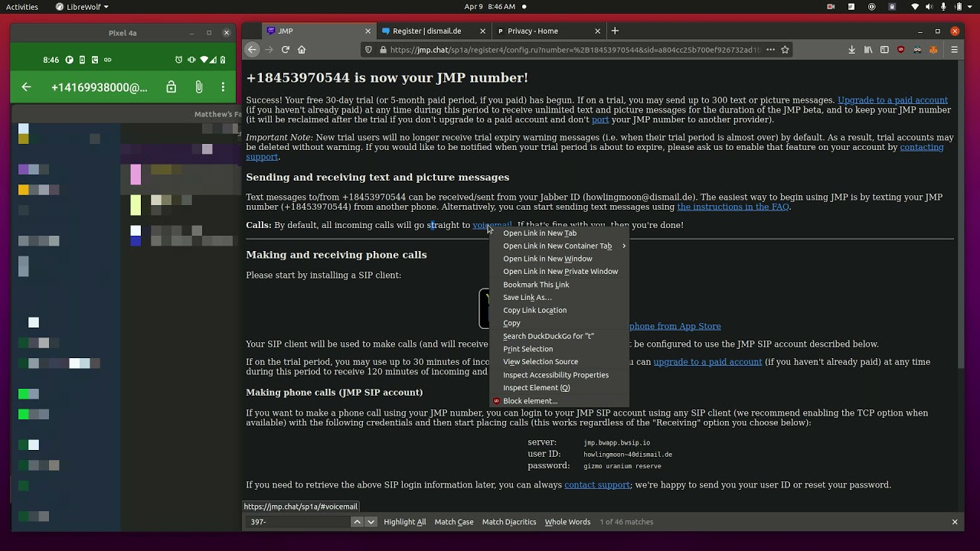
Task: Toggle Whole Words in find bar
Action: [x=567, y=522]
